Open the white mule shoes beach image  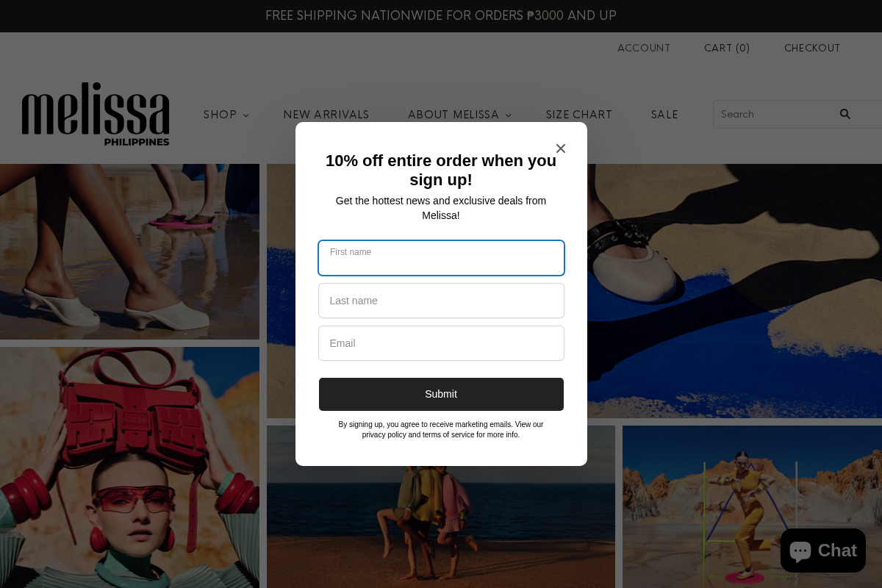[x=129, y=251]
